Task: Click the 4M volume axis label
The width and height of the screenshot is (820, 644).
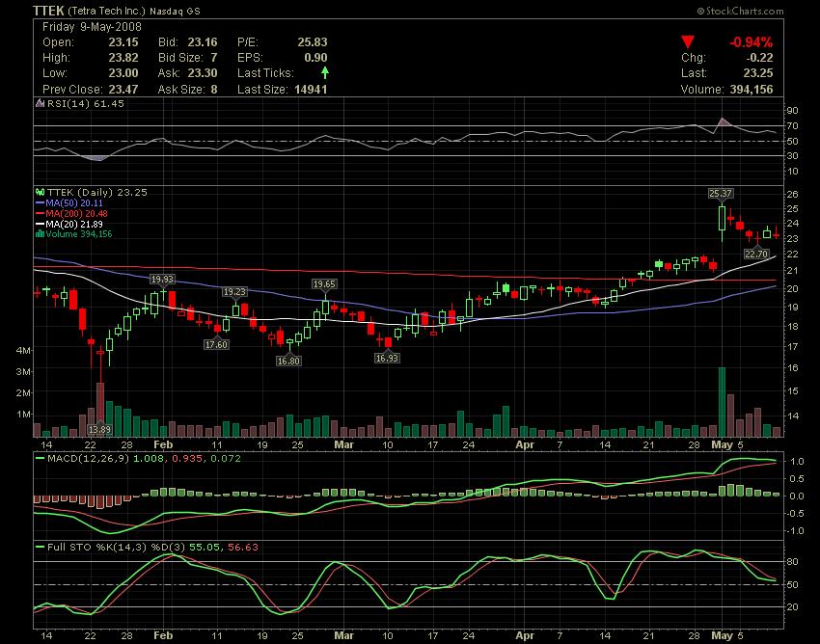Action: point(23,350)
